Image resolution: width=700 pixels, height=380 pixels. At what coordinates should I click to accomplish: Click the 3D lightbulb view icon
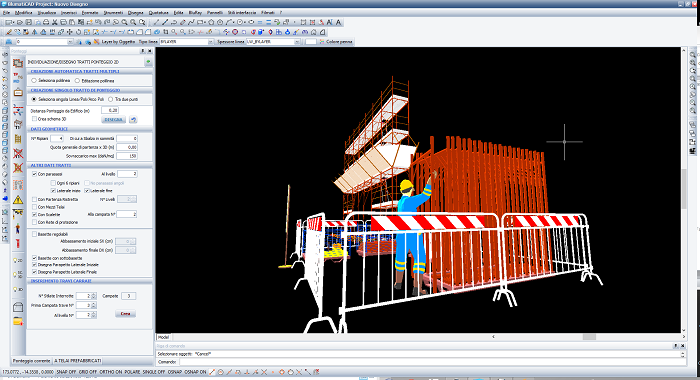click(x=18, y=289)
